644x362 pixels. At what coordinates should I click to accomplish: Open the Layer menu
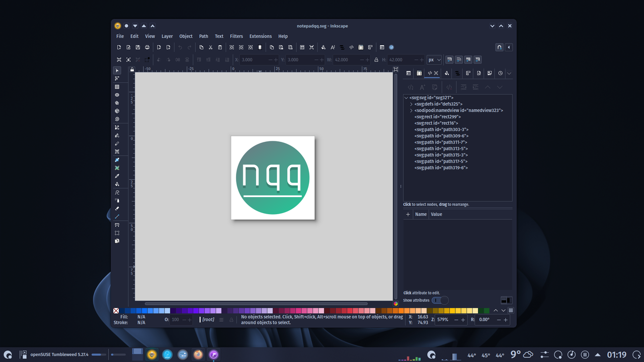pos(167,36)
